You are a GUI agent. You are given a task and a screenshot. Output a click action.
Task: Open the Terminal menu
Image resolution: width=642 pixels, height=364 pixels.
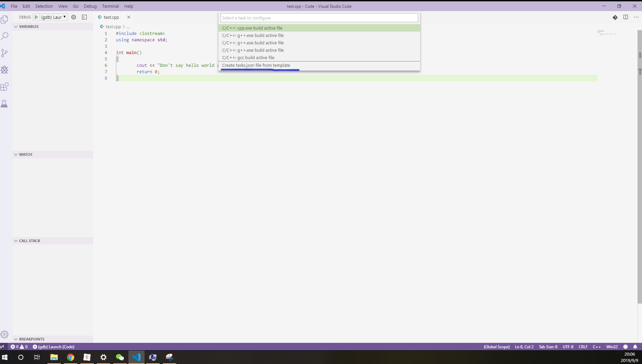[x=111, y=6]
